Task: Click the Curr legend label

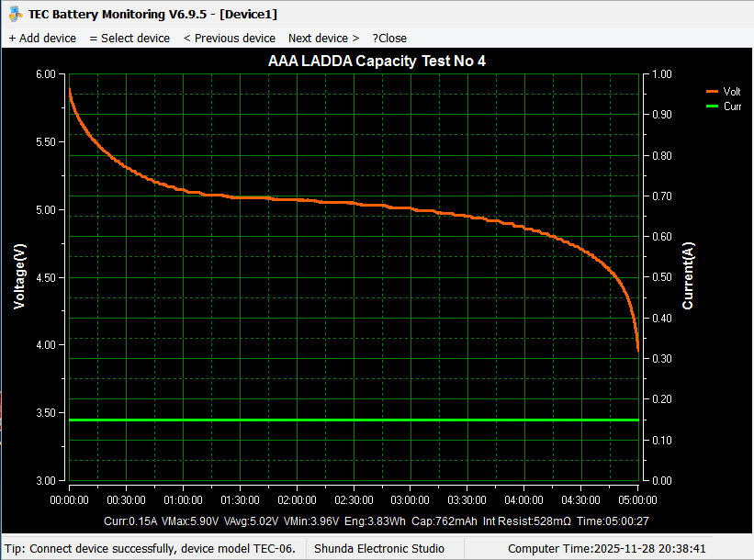Action: click(x=732, y=106)
